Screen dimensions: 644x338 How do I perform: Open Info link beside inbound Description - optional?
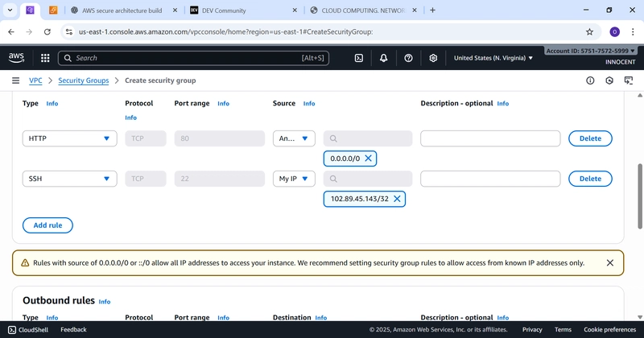[502, 104]
